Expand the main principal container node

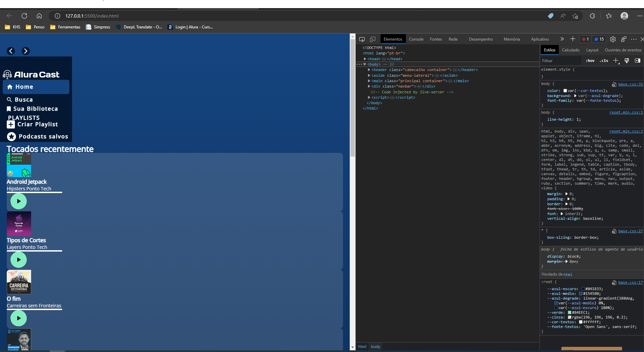369,81
